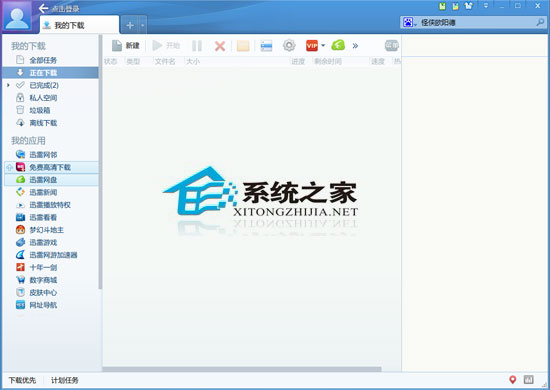The width and height of the screenshot is (550, 390).
Task: Click the gray chart icon in status bar
Action: (x=529, y=379)
